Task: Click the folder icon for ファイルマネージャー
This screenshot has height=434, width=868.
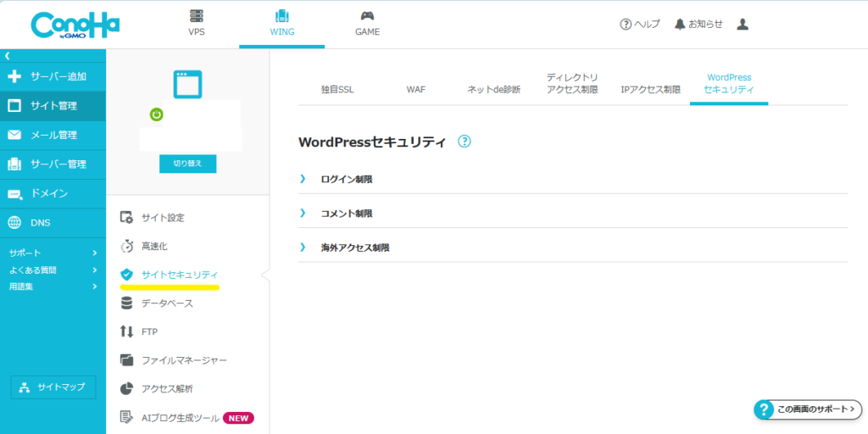Action: tap(127, 360)
